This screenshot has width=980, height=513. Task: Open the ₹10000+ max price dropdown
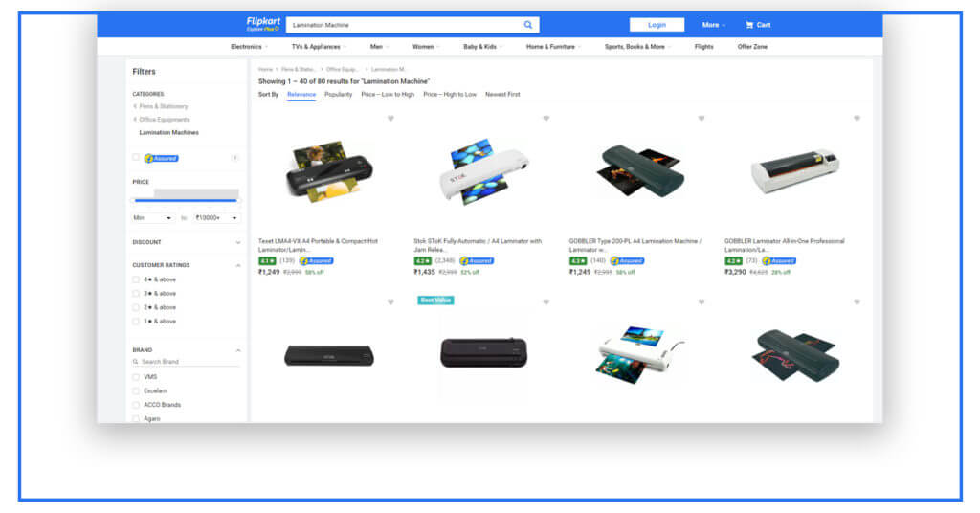point(216,218)
